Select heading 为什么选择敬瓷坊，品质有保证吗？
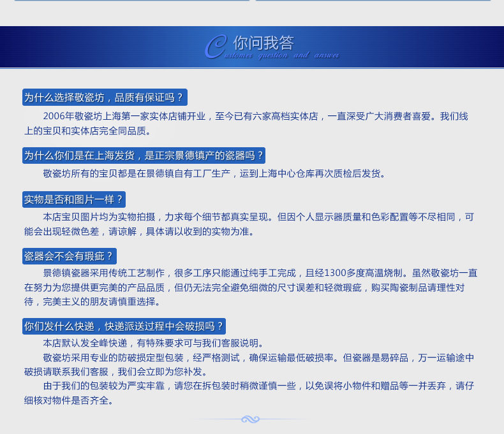The image size is (504, 434). 105,98
